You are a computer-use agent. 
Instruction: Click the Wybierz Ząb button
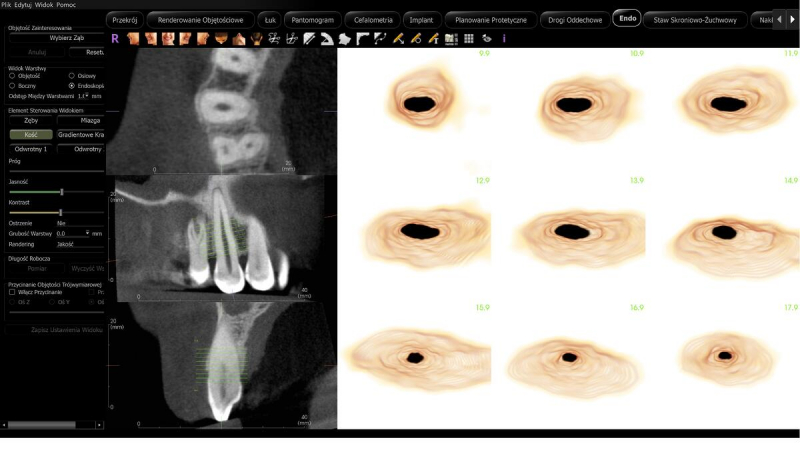(57, 38)
